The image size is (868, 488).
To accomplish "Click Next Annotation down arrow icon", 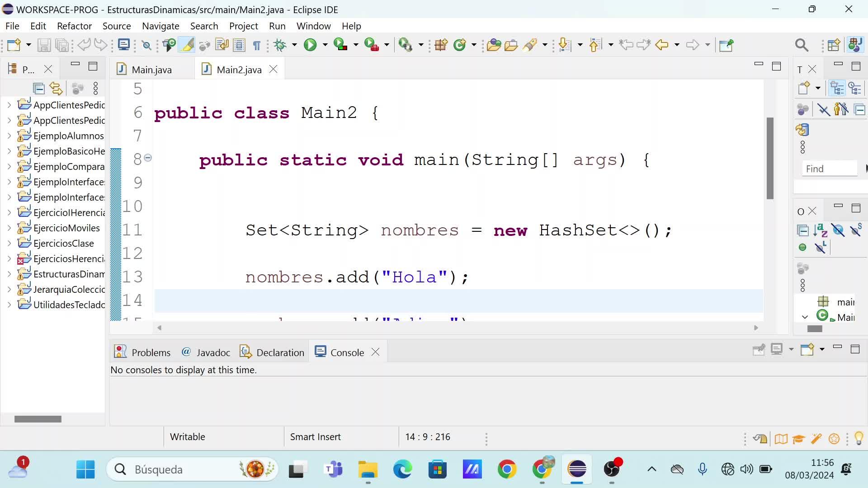I will pos(564,45).
